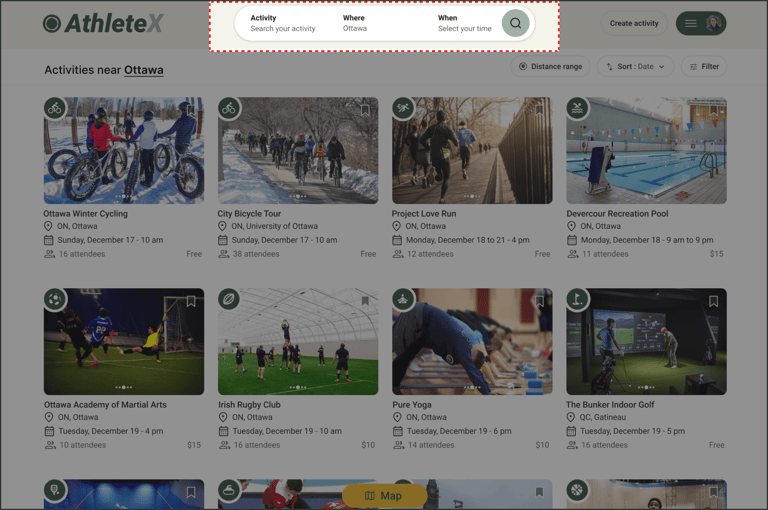Screen dimensions: 768x510
Task: Open Pure Yoga photo
Action: point(472,341)
